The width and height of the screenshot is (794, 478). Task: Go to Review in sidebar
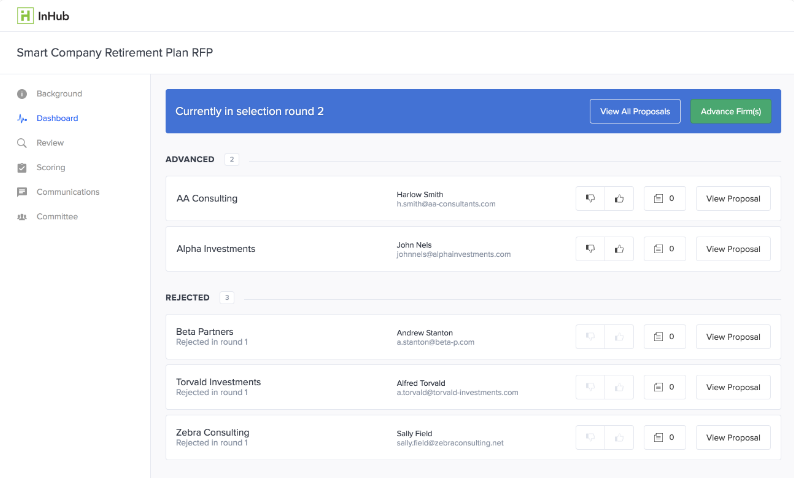pos(50,143)
